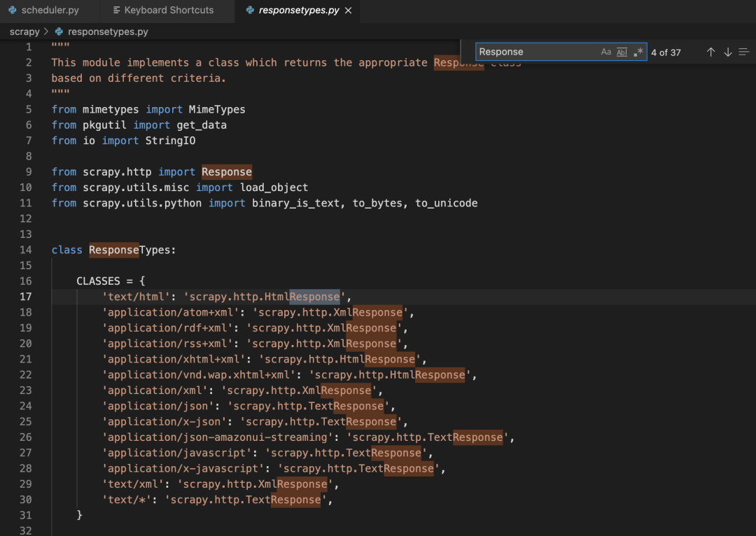Click the 'application/x-javascript' key
The height and width of the screenshot is (536, 756).
point(183,469)
